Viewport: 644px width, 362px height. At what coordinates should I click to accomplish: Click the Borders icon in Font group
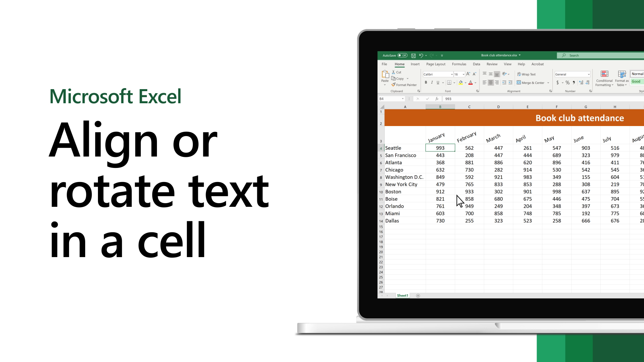click(448, 83)
